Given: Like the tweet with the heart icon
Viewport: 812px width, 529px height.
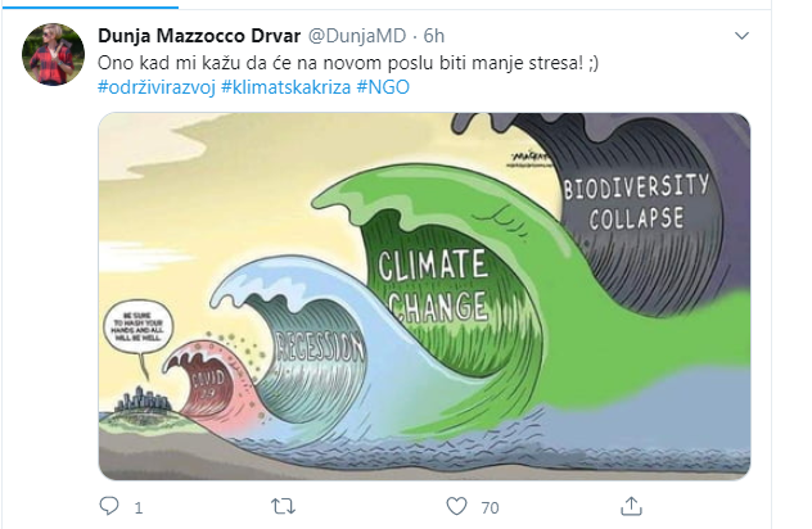Looking at the screenshot, I should 456,506.
